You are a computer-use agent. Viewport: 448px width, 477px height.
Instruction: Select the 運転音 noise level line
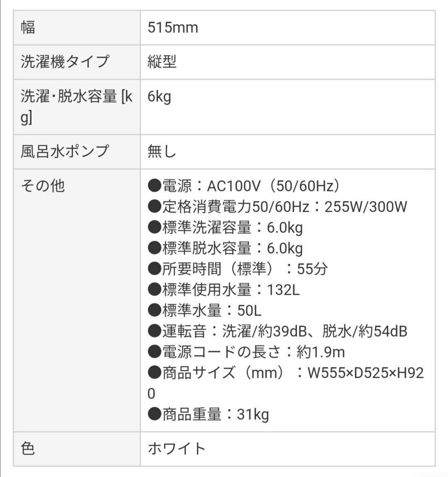pyautogui.click(x=277, y=331)
